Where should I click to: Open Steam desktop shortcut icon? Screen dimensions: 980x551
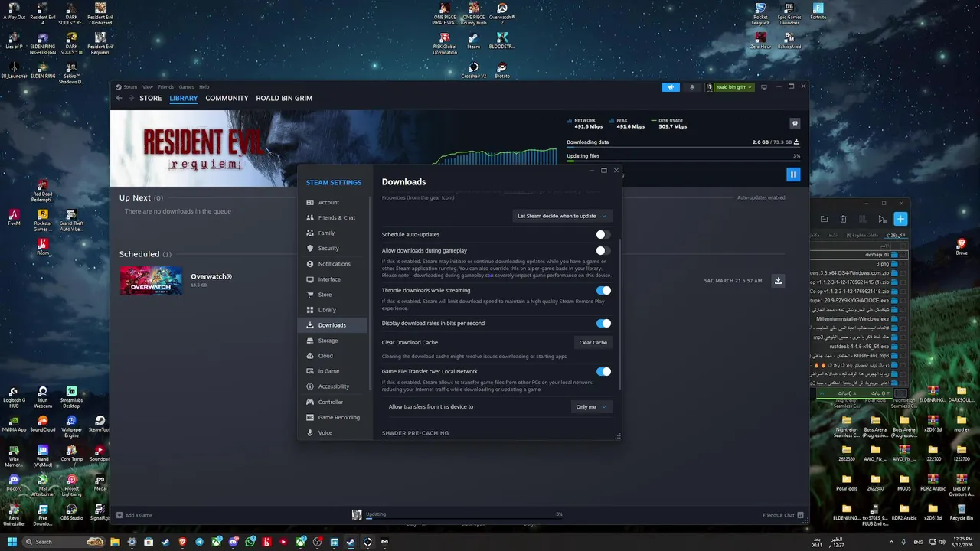(473, 40)
